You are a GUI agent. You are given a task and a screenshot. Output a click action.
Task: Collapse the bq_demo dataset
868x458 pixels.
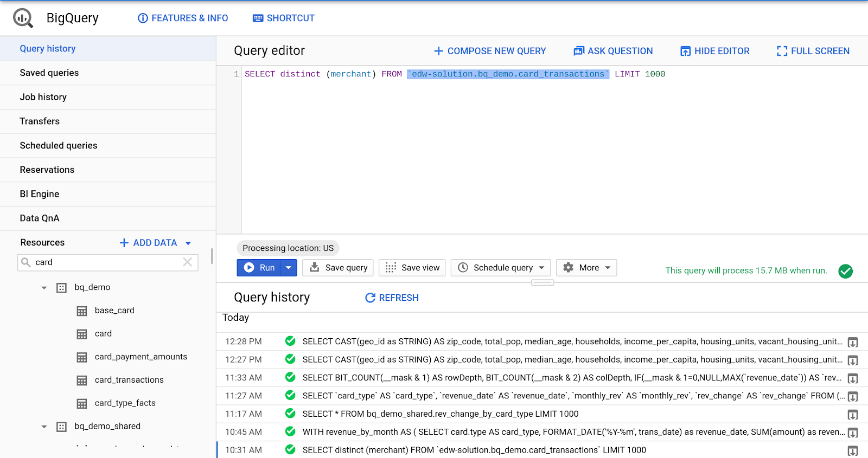[44, 288]
